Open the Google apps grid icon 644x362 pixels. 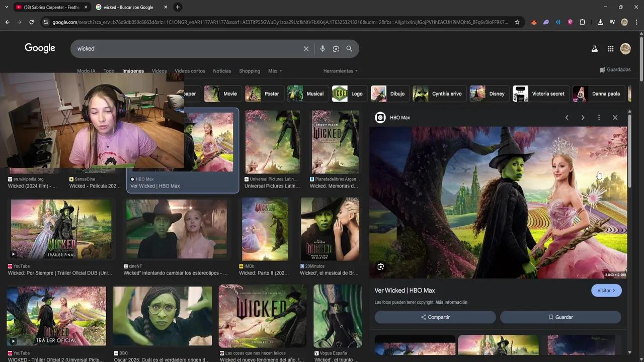pos(610,49)
